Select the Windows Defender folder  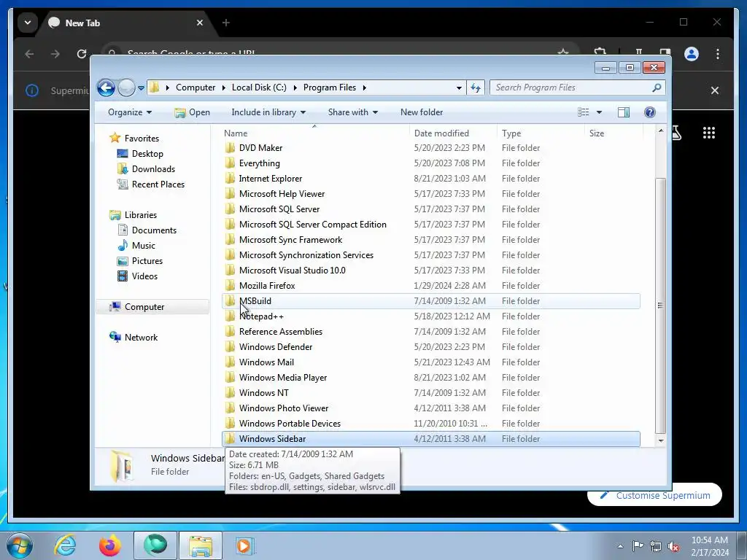coord(430,347)
